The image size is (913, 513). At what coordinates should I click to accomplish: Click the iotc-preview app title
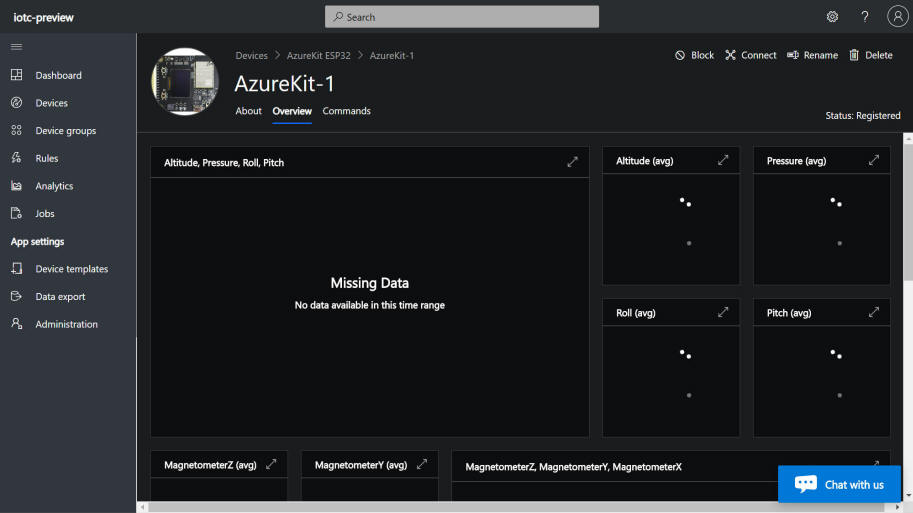[x=44, y=17]
